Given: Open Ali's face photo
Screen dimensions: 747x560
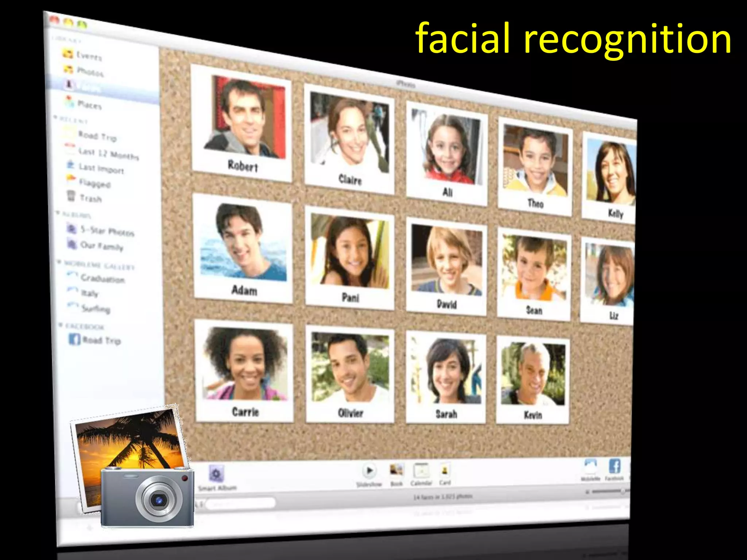Looking at the screenshot, I should [x=447, y=147].
